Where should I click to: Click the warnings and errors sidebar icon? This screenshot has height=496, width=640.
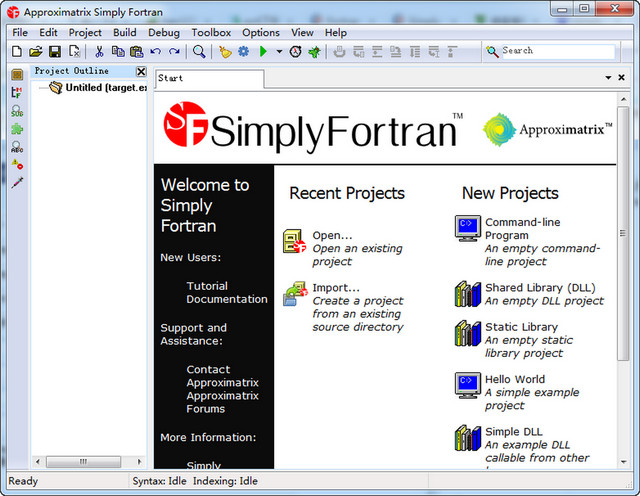pyautogui.click(x=17, y=165)
